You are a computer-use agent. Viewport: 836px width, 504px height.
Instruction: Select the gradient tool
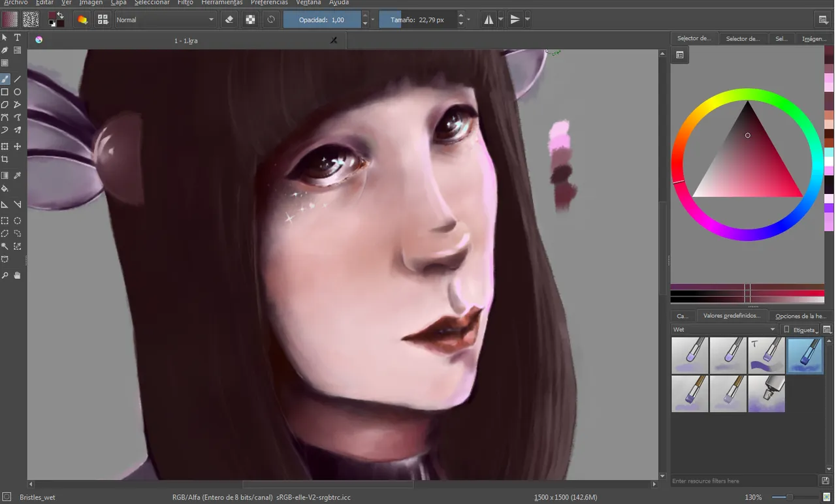5,175
